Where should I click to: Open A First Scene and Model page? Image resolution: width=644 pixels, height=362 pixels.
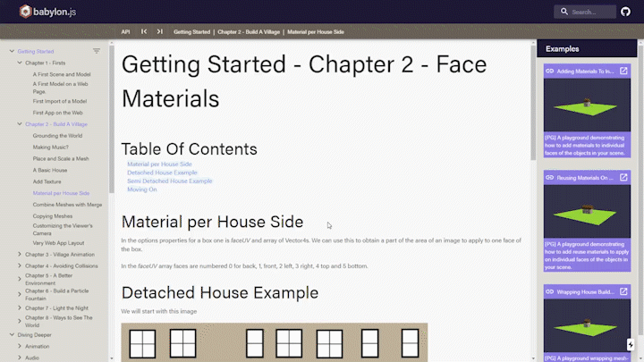tap(62, 74)
